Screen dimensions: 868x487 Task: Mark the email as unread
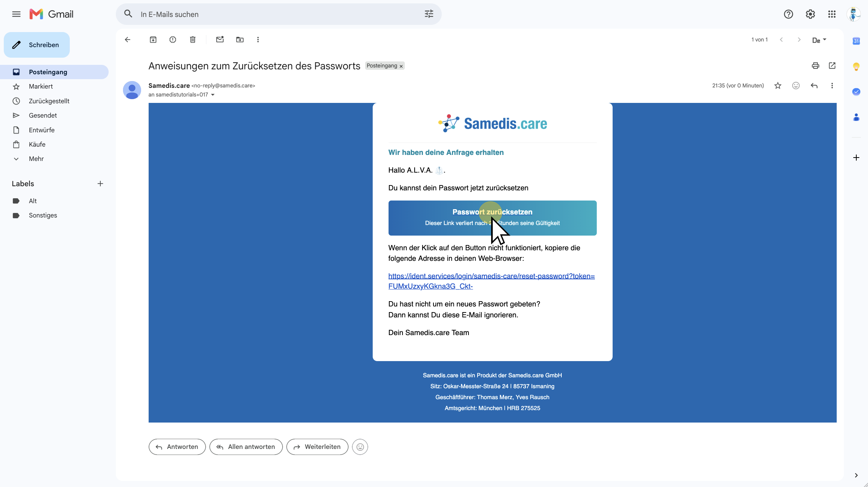pyautogui.click(x=220, y=40)
